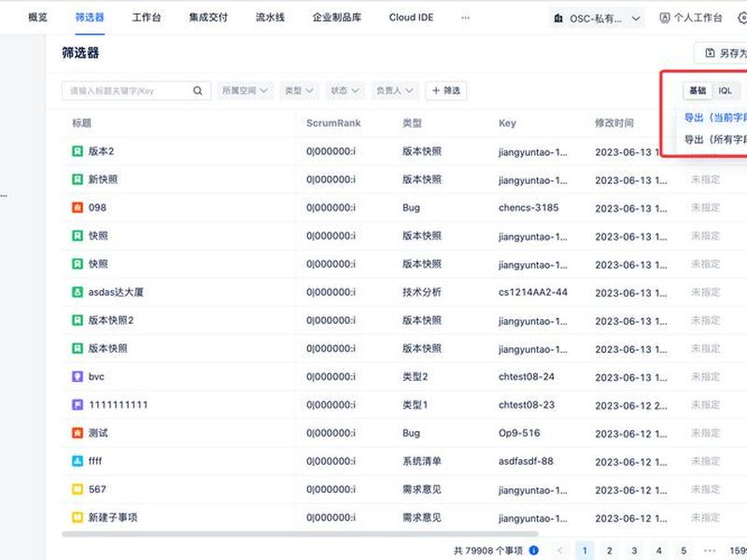747x560 pixels.
Task: Click the Key column header
Action: [x=507, y=123]
